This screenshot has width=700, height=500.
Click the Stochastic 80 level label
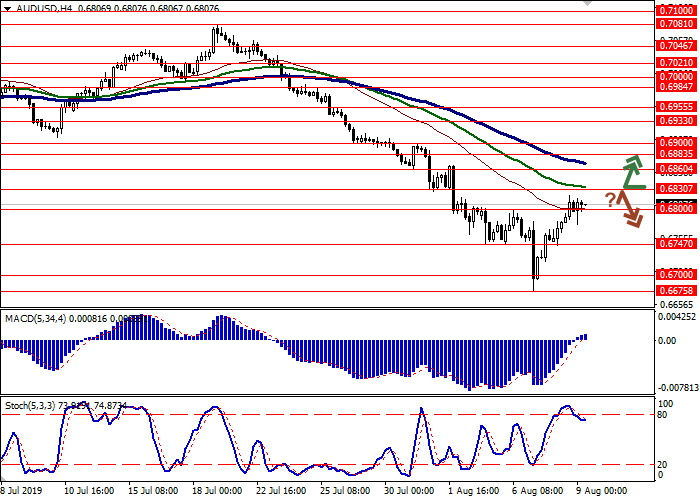(x=662, y=414)
